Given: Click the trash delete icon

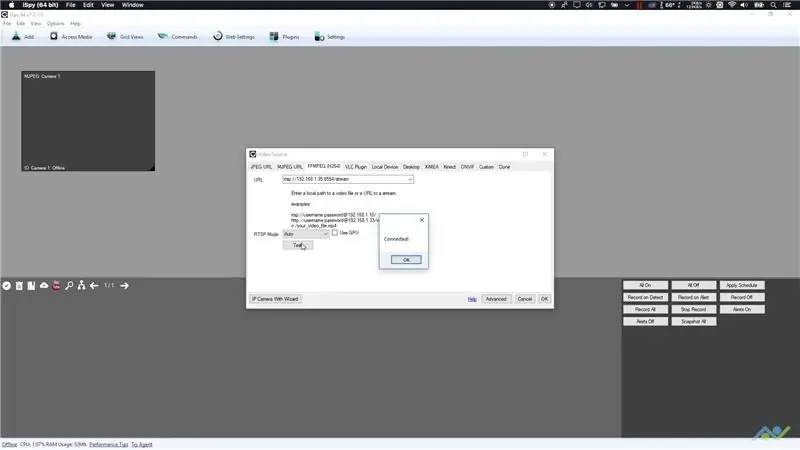Looking at the screenshot, I should tap(19, 286).
